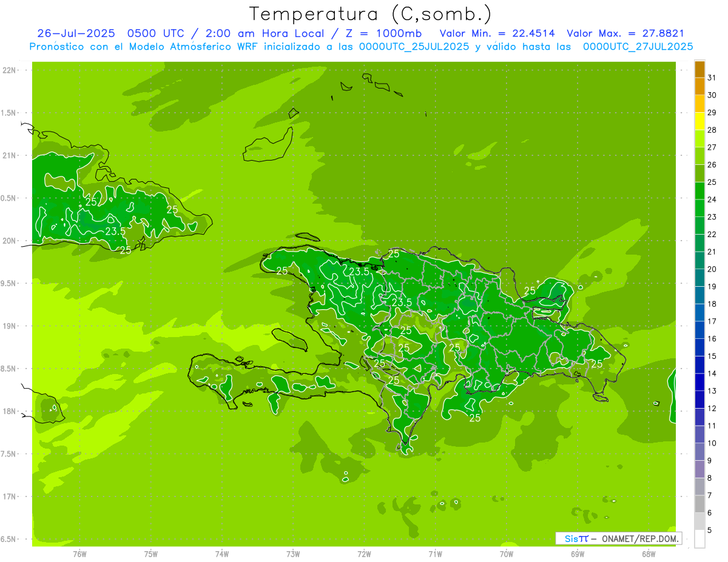Click the "18N" latitude axis label
This screenshot has height=562, width=728.
click(x=8, y=411)
